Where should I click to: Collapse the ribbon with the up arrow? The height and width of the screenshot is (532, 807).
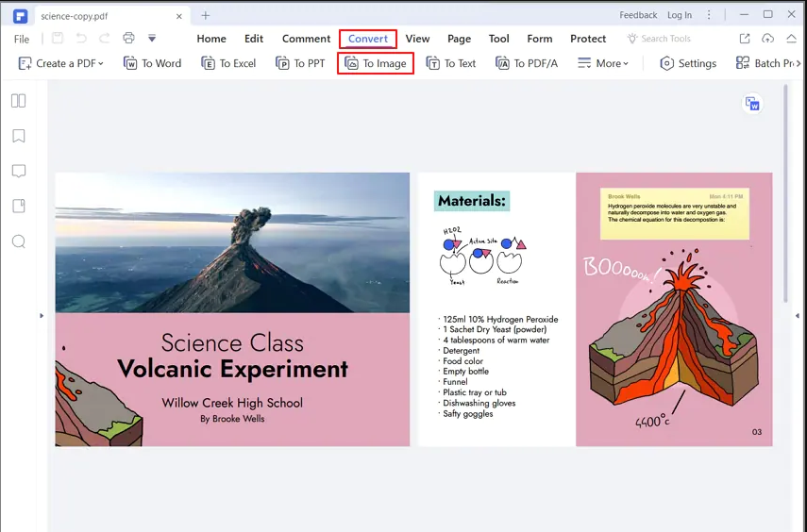(x=791, y=39)
